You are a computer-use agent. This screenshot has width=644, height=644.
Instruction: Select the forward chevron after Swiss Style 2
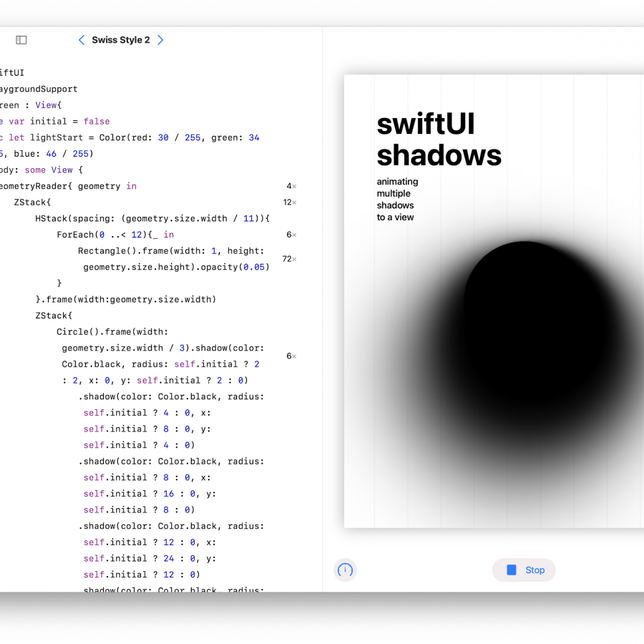point(160,40)
